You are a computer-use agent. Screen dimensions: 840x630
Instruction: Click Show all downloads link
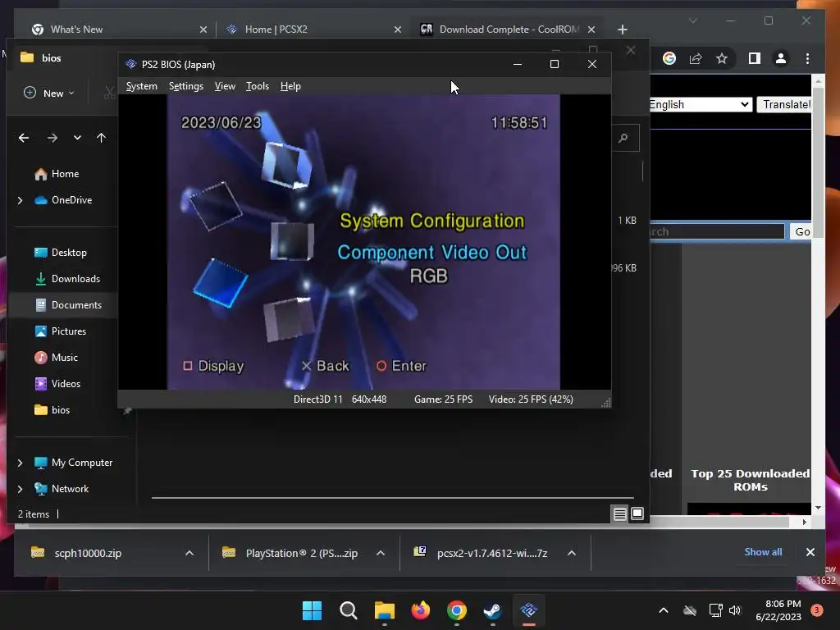(x=763, y=552)
